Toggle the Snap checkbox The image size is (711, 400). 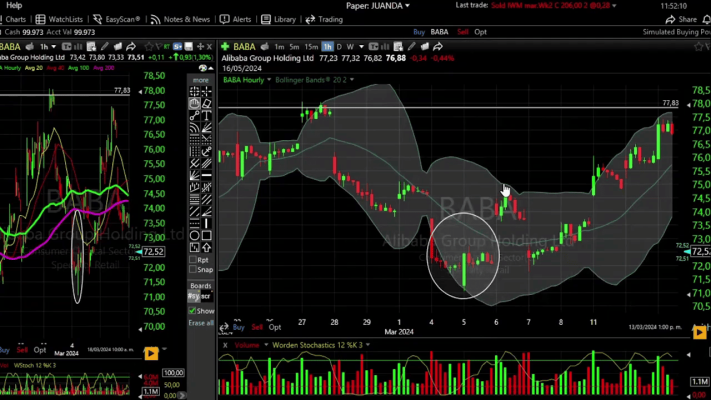[194, 269]
